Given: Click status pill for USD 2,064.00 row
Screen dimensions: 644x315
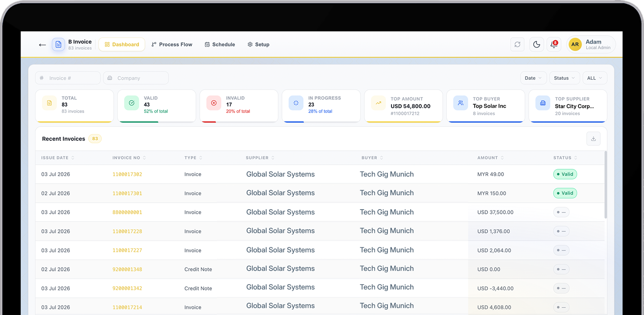Looking at the screenshot, I should point(561,250).
